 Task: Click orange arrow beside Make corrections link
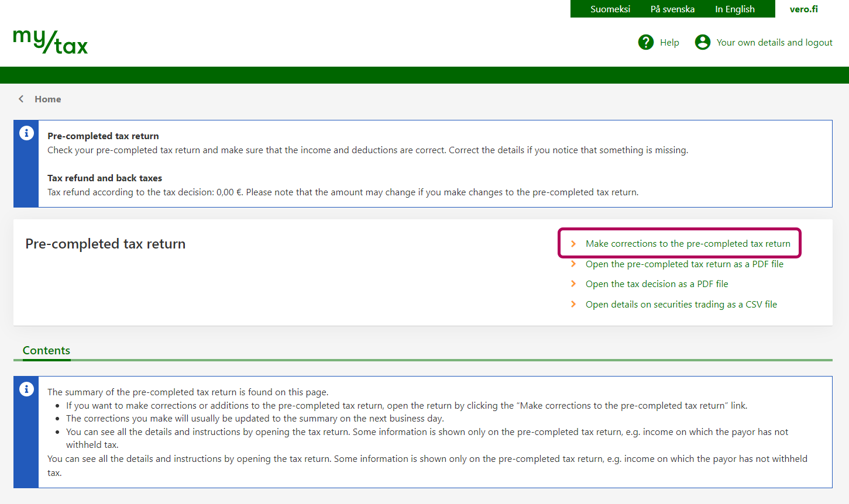click(573, 244)
